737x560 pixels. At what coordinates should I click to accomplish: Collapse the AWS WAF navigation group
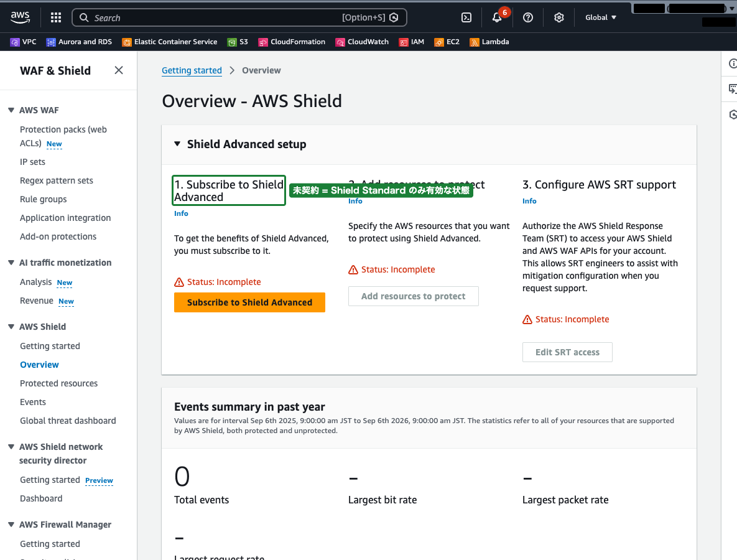11,110
